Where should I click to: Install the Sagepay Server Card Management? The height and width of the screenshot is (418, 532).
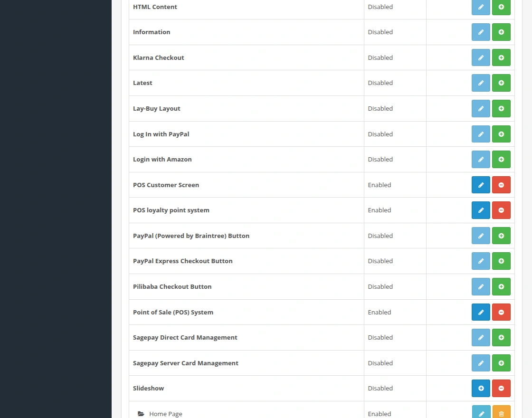501,363
